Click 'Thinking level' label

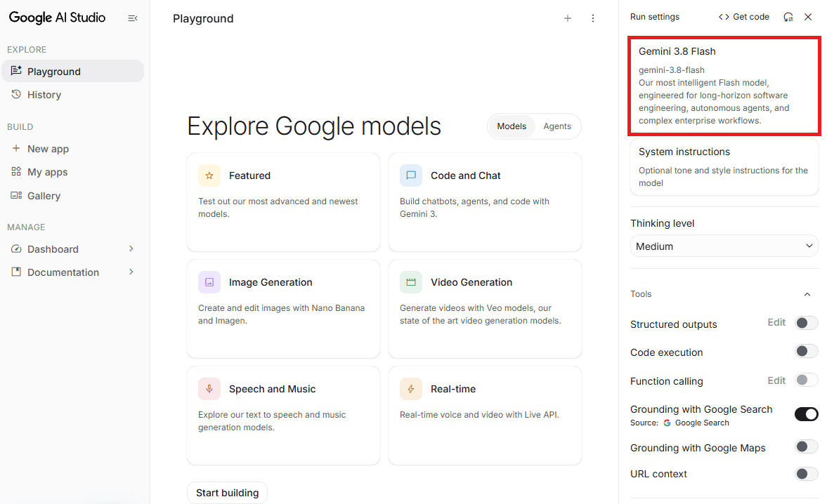662,223
